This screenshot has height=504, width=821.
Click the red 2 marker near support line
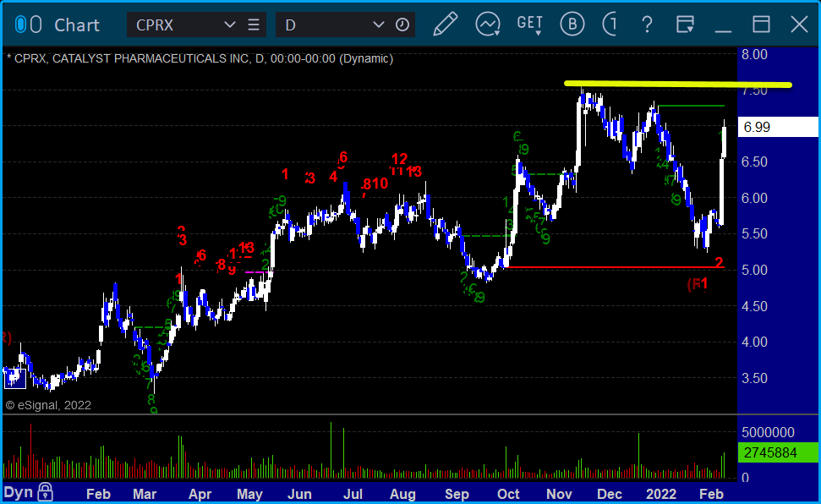click(719, 262)
